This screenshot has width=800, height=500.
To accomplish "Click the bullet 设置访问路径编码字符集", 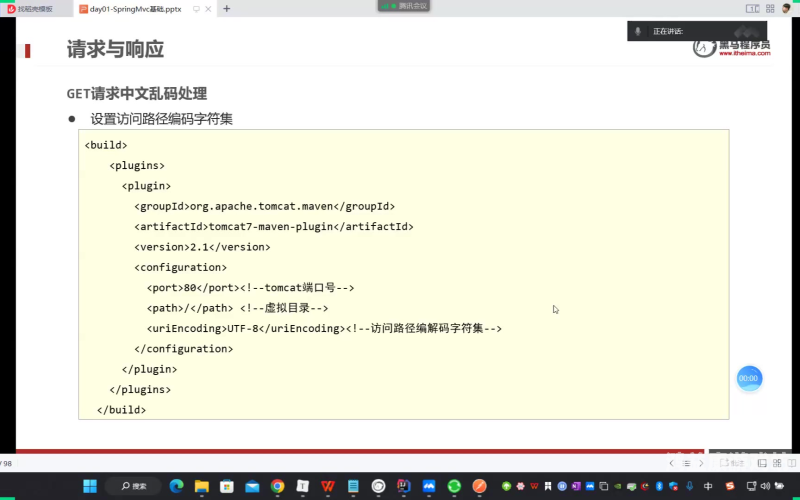I will [x=162, y=119].
